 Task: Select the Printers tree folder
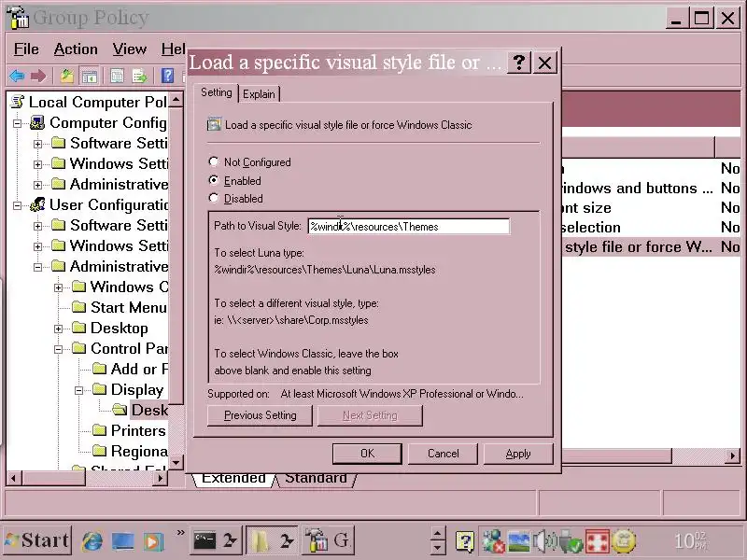coord(129,430)
